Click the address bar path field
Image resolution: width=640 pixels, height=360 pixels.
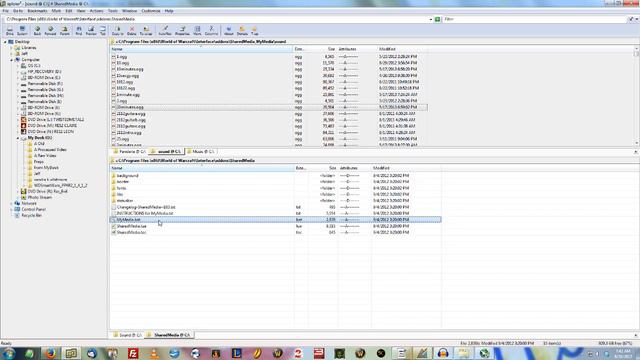pos(216,19)
